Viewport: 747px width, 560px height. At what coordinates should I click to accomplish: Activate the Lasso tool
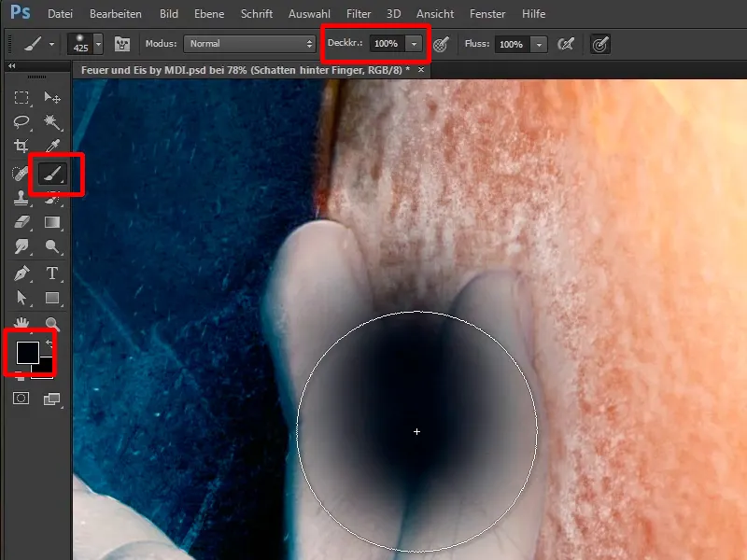pyautogui.click(x=21, y=122)
